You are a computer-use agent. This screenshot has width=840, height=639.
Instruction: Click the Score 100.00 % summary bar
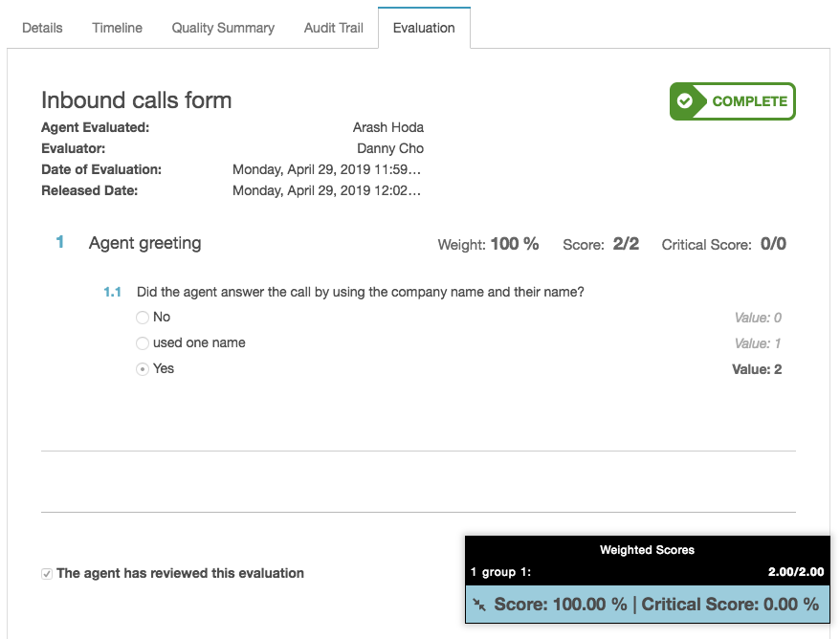pos(647,605)
